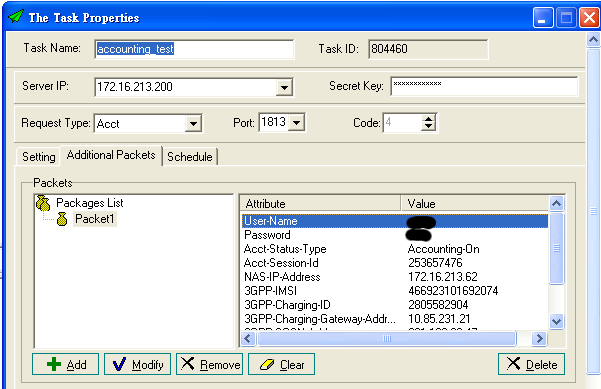
Task: Increase the Code value with up arrow
Action: (428, 118)
